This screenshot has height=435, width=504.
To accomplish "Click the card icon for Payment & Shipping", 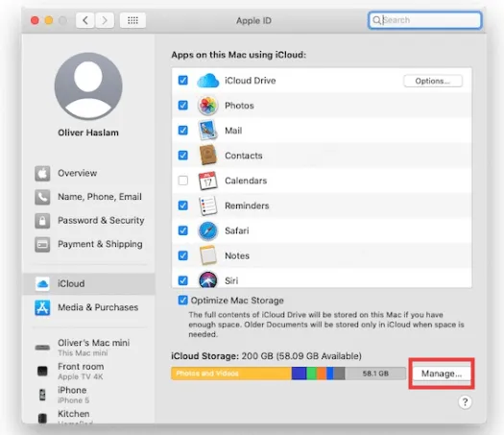I will [42, 244].
